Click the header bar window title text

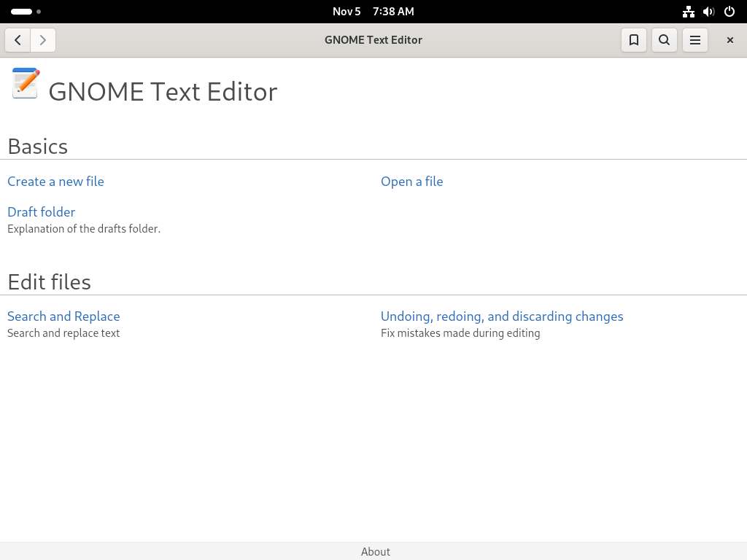373,40
